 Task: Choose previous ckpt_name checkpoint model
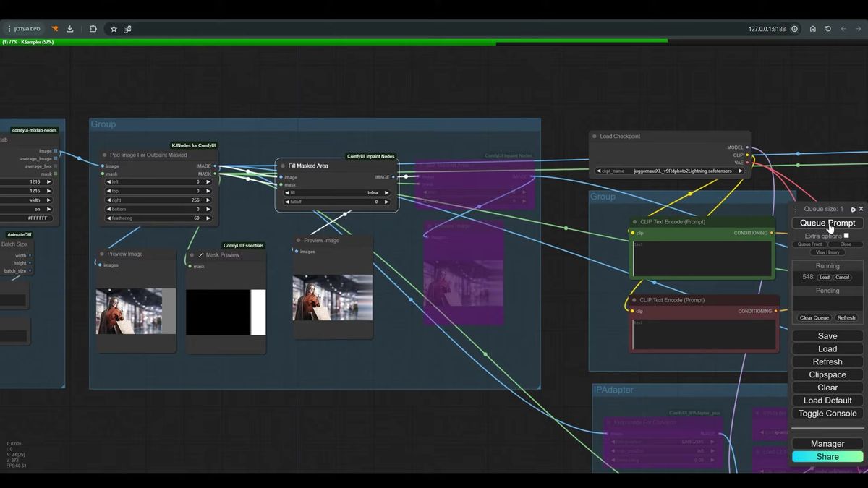point(599,171)
